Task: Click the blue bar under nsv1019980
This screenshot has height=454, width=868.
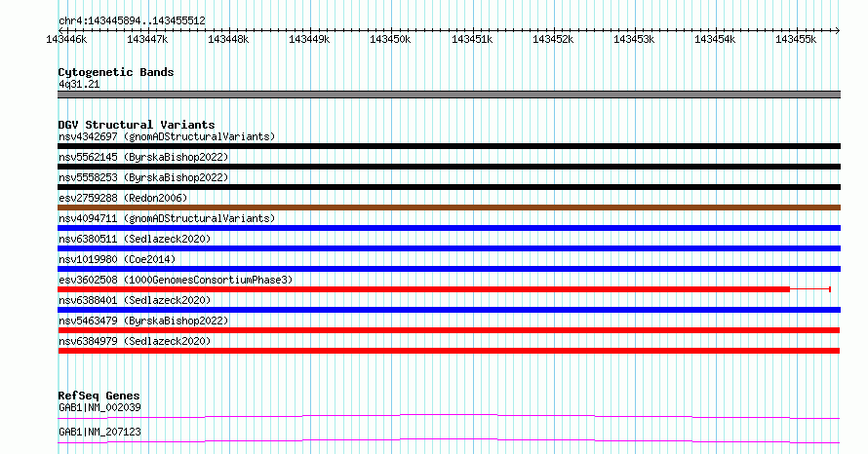Action: [x=449, y=269]
